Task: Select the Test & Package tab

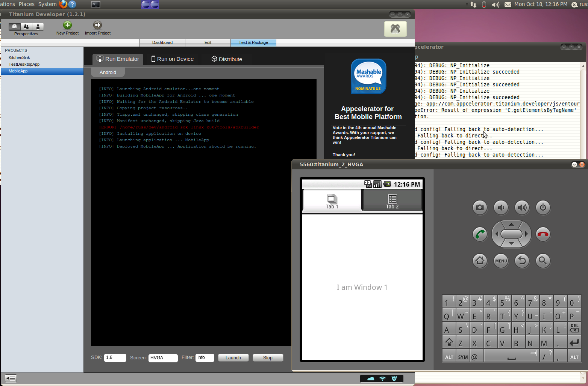Action: point(253,42)
